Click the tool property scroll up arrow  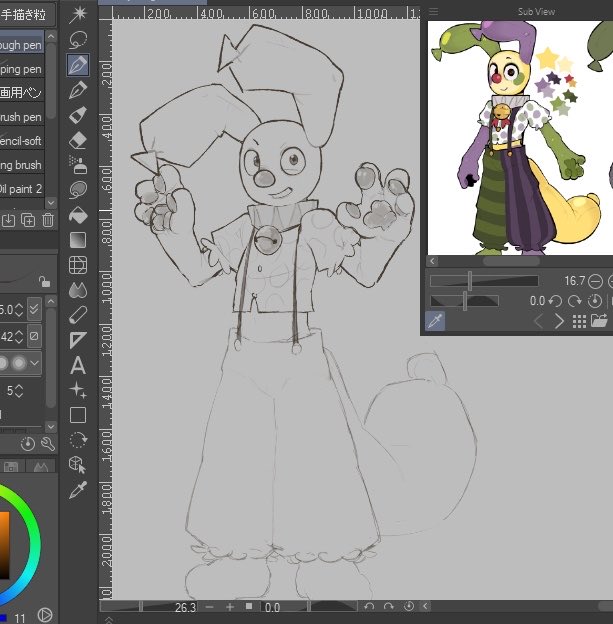(51, 301)
